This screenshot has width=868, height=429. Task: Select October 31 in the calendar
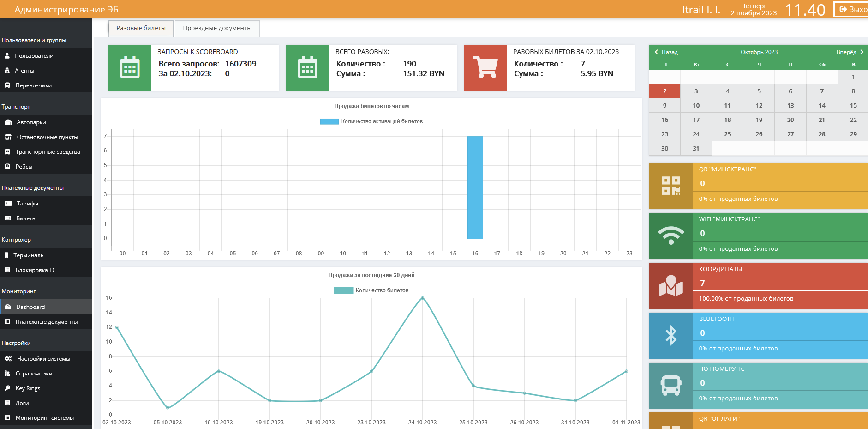point(696,149)
